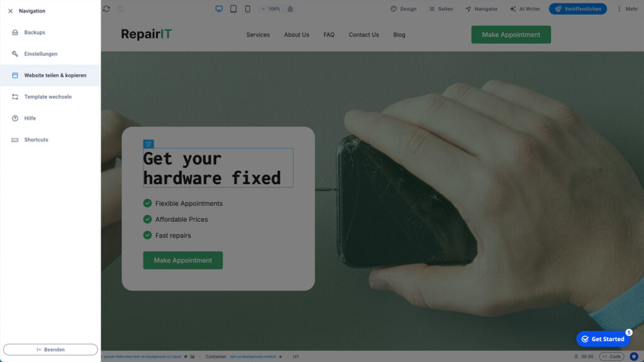Open Backups in the navigation menu
Viewport: 644px width, 362px height.
pos(35,32)
